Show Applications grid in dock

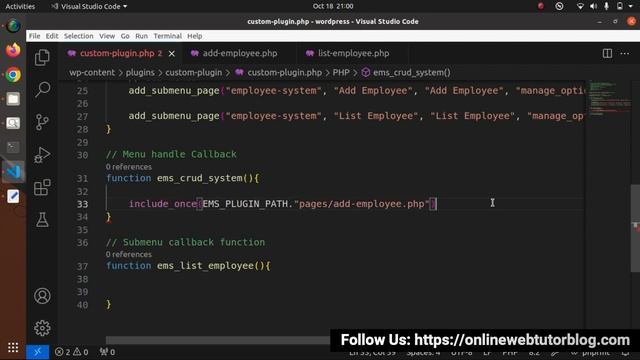13,347
